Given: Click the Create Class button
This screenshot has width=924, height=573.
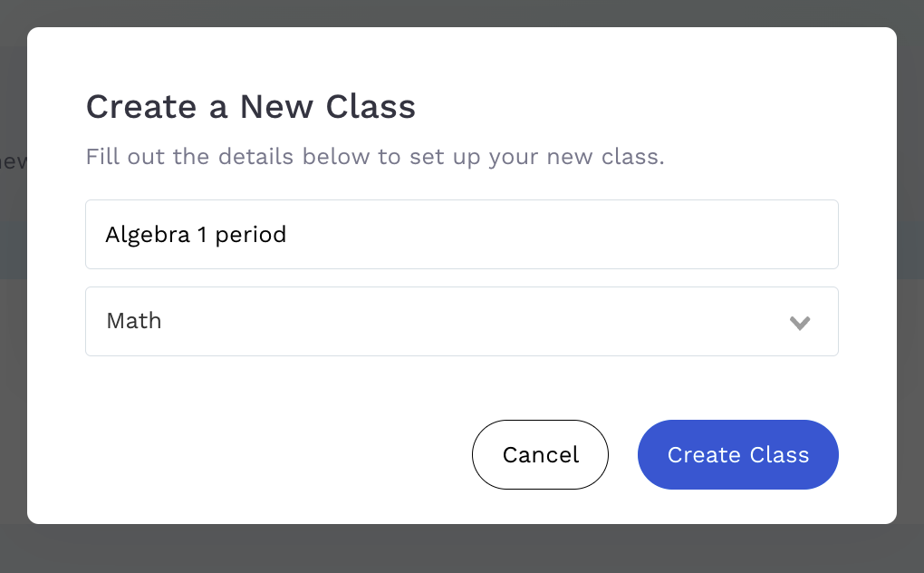Looking at the screenshot, I should [x=737, y=454].
